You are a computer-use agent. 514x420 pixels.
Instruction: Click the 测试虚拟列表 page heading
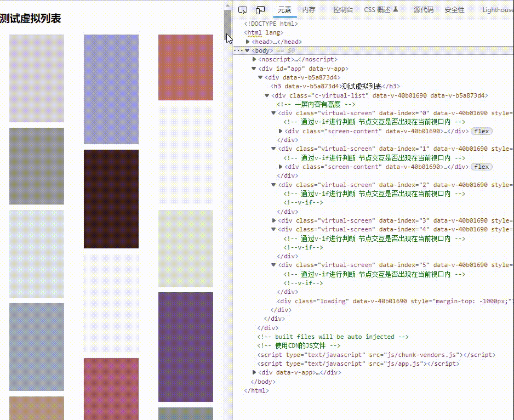[31, 19]
